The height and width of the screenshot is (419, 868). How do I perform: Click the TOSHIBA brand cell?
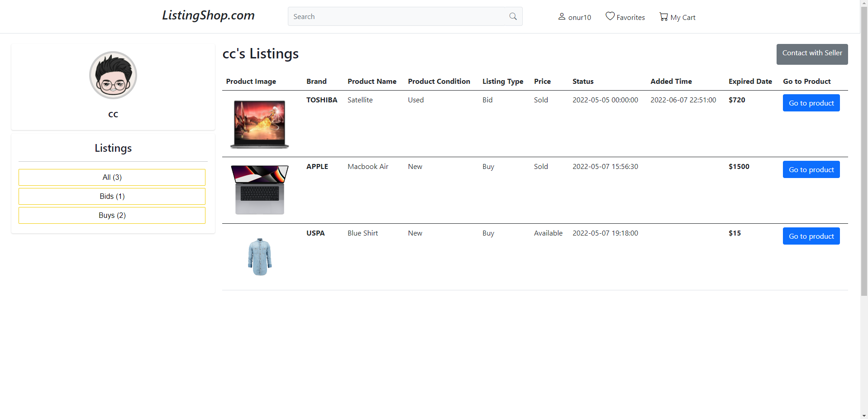tap(322, 100)
